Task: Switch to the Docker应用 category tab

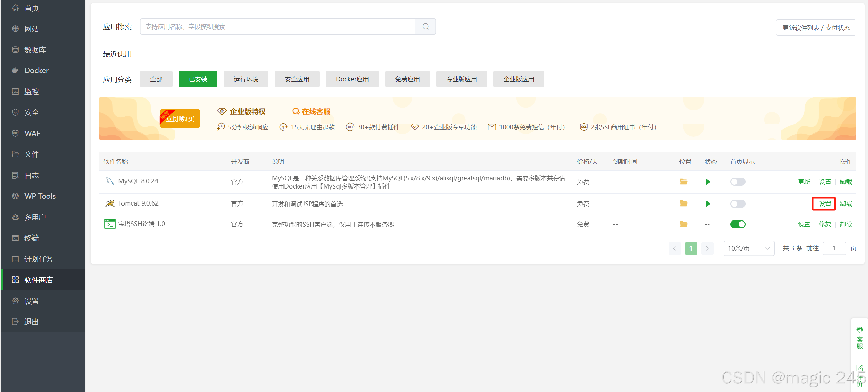Action: [352, 79]
